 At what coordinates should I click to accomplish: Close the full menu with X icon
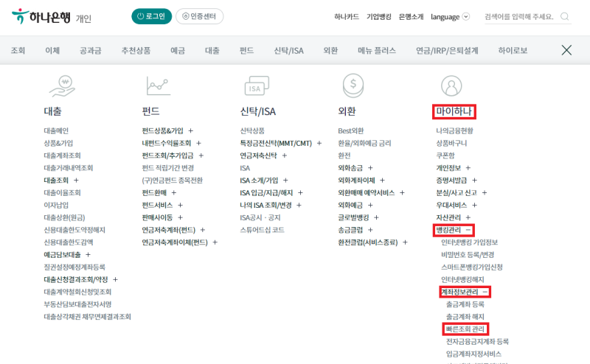click(566, 50)
